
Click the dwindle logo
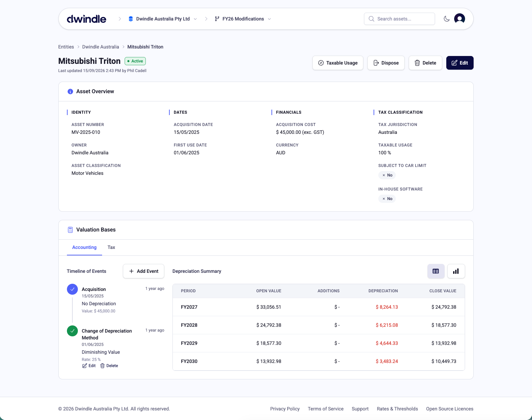coord(86,19)
